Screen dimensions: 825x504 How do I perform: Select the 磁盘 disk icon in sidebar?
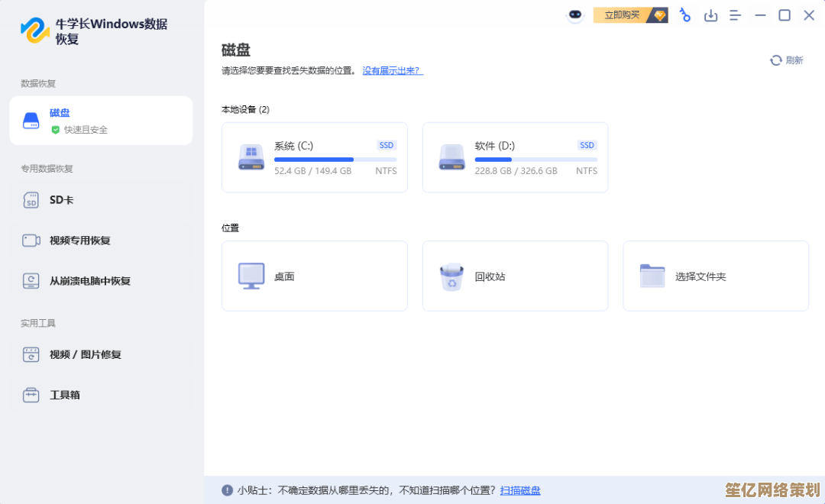[x=32, y=121]
